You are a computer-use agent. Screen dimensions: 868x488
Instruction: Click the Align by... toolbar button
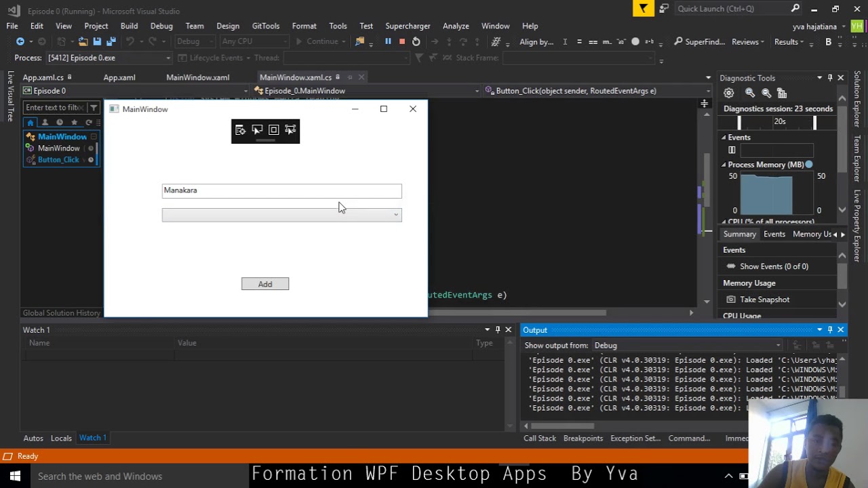(536, 41)
